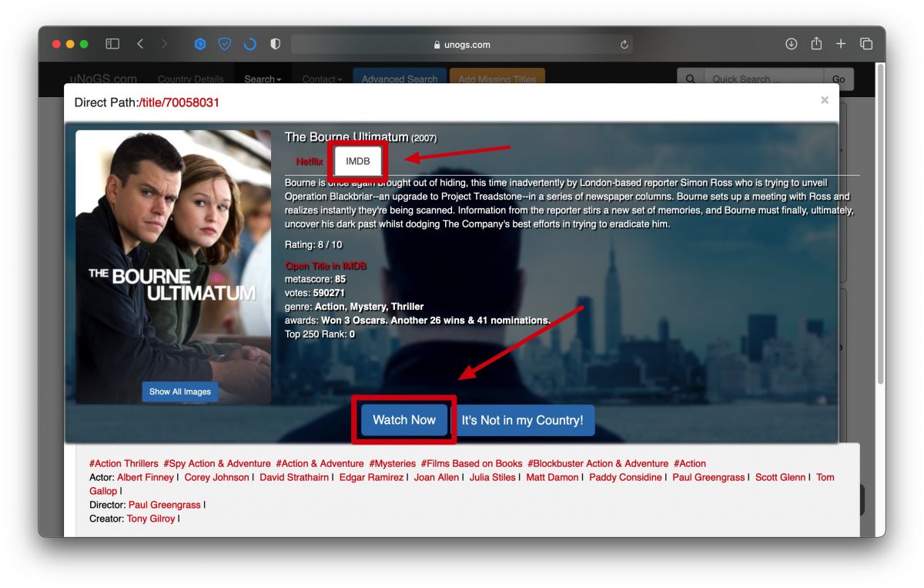The height and width of the screenshot is (588, 924).
Task: Open the blue shield extension icon
Action: click(225, 44)
